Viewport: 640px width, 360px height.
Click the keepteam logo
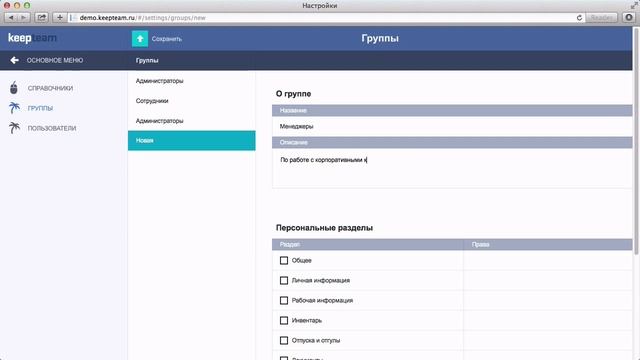32,38
